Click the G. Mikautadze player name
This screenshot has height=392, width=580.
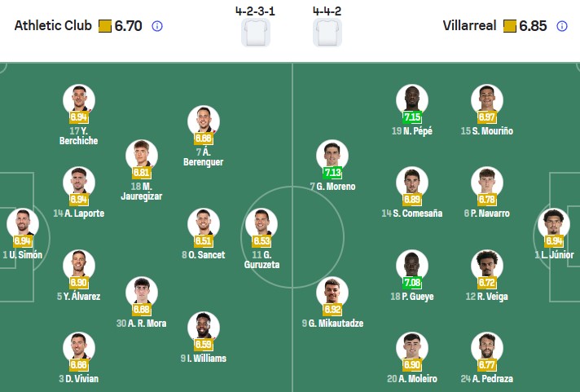click(x=332, y=324)
